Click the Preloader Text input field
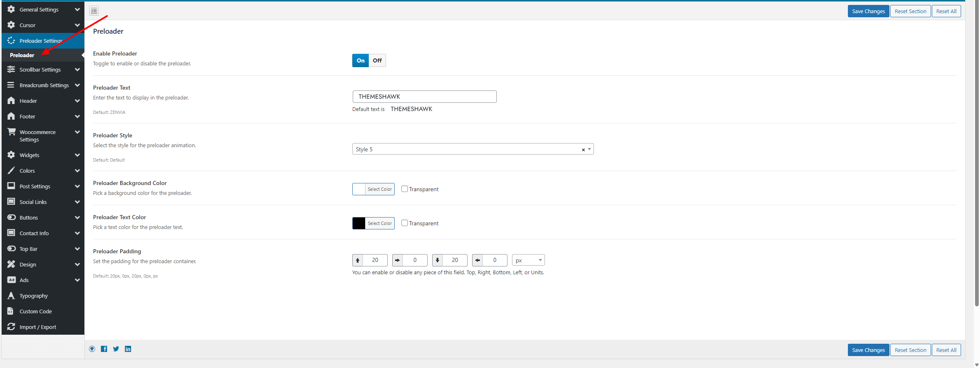Viewport: 980px width, 368px height. [x=424, y=97]
